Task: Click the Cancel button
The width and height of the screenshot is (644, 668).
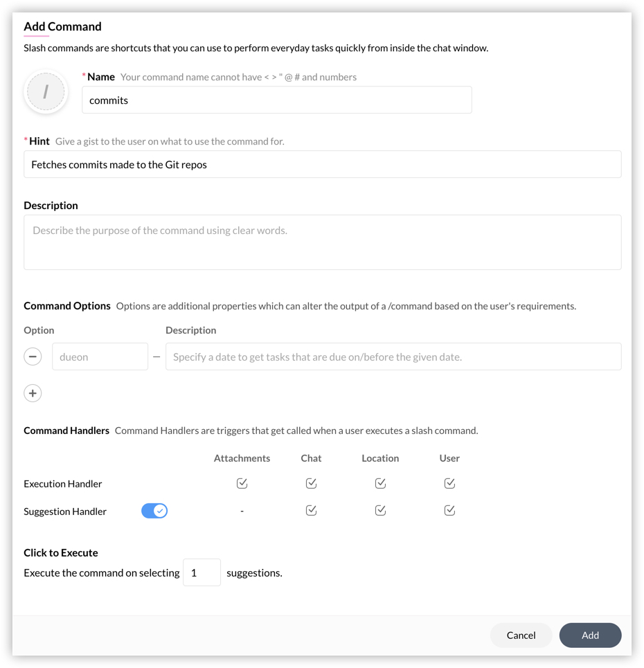Action: click(x=521, y=635)
